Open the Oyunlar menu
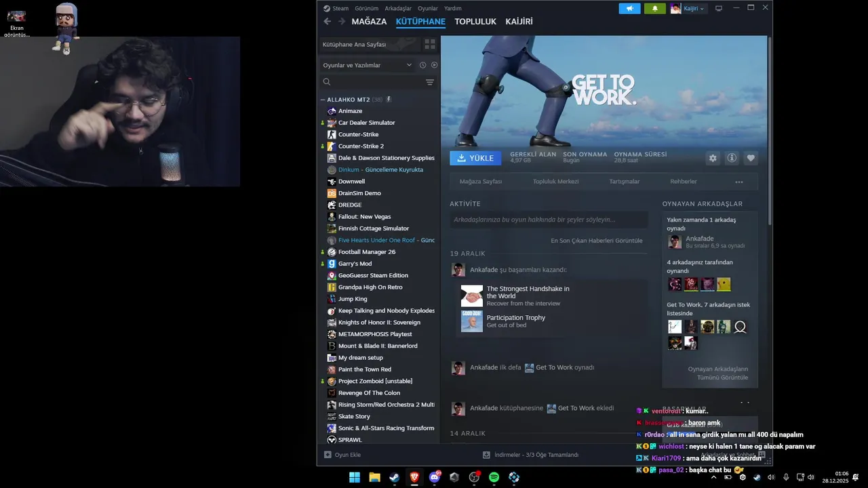868x488 pixels. pyautogui.click(x=428, y=8)
